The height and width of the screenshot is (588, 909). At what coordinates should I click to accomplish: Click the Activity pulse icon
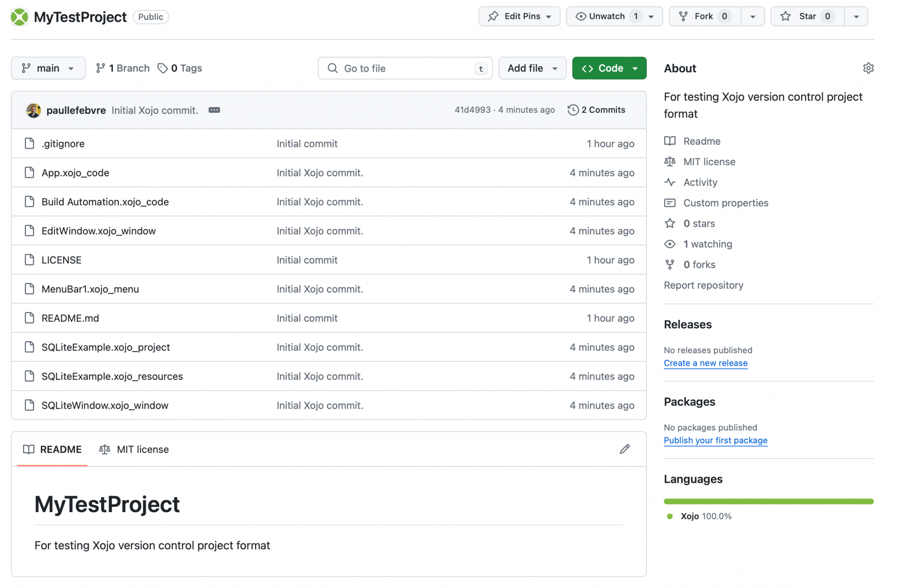(670, 182)
